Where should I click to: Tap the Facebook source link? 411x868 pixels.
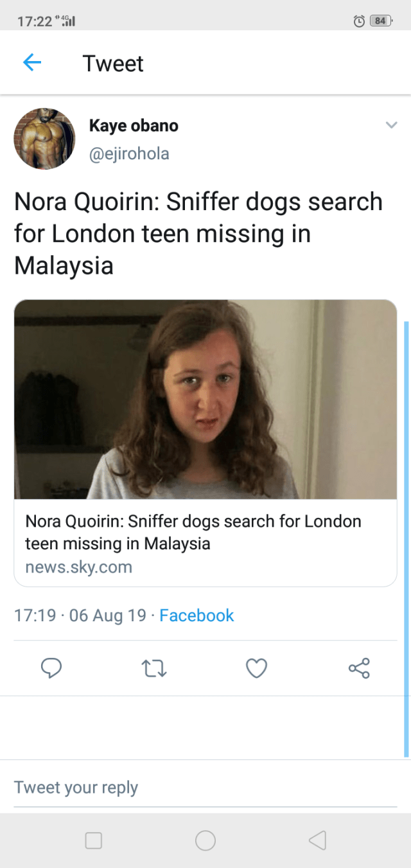tap(197, 616)
